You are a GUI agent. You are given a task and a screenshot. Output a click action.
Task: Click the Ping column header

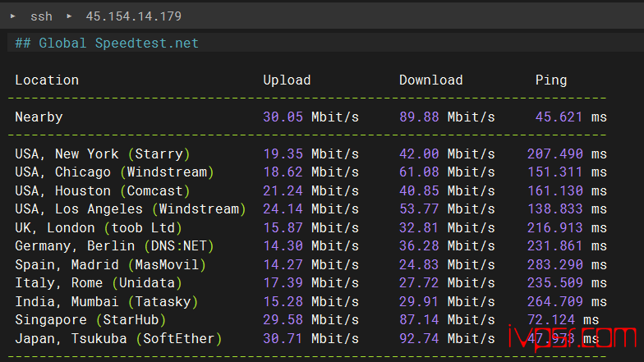pyautogui.click(x=550, y=80)
